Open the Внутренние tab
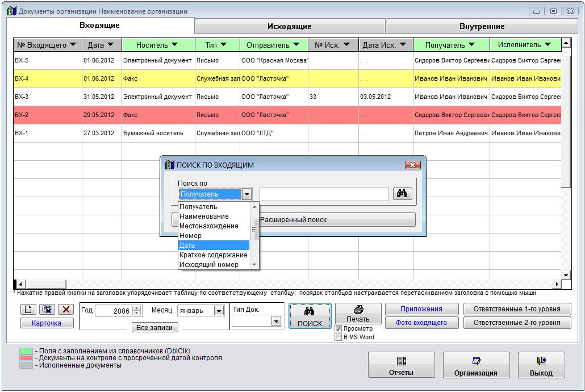 [x=482, y=26]
